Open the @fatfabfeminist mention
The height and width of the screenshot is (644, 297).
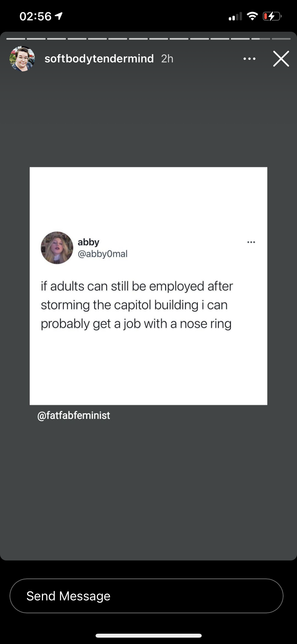point(74,415)
